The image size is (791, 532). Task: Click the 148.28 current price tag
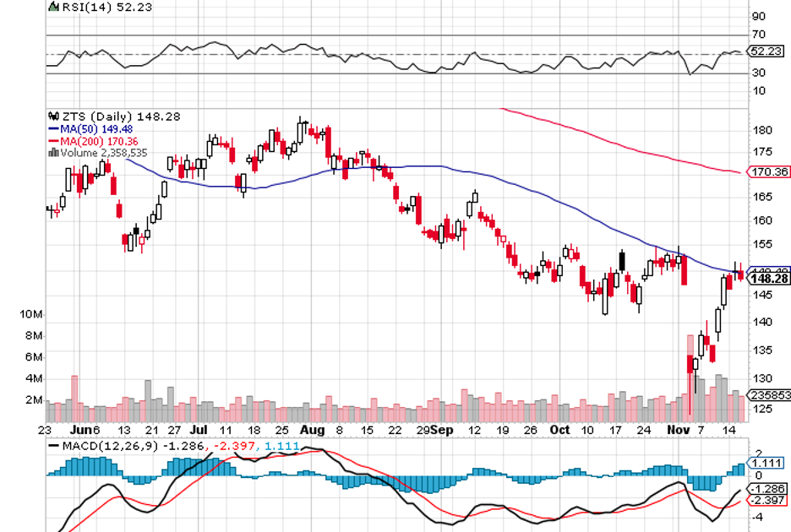coord(768,279)
